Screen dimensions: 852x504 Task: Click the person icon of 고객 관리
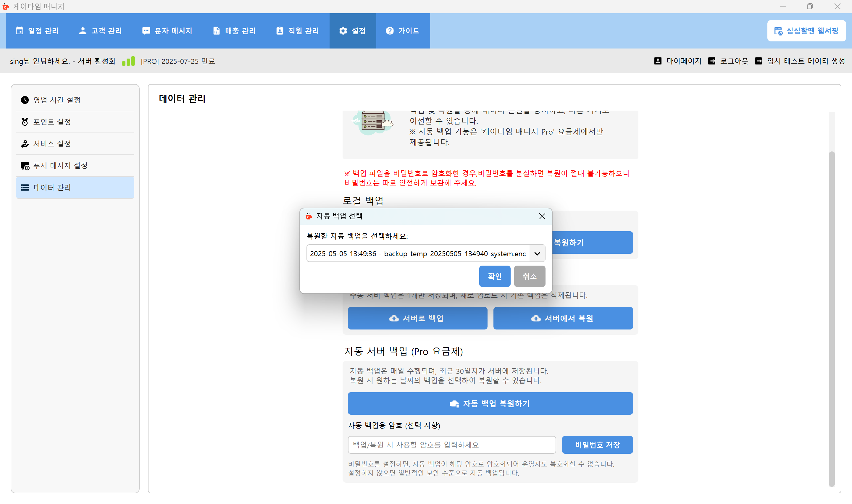(x=83, y=31)
